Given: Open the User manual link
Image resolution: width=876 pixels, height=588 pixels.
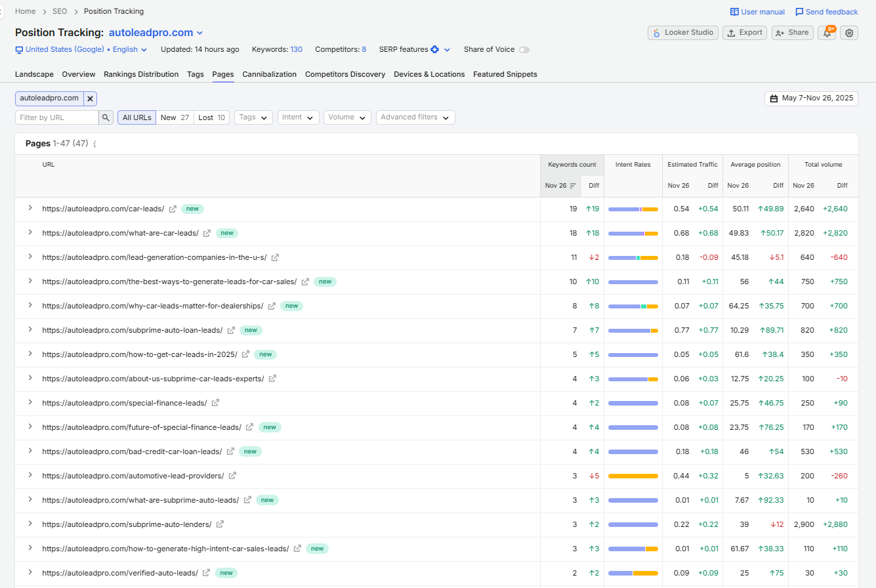Looking at the screenshot, I should pos(757,12).
